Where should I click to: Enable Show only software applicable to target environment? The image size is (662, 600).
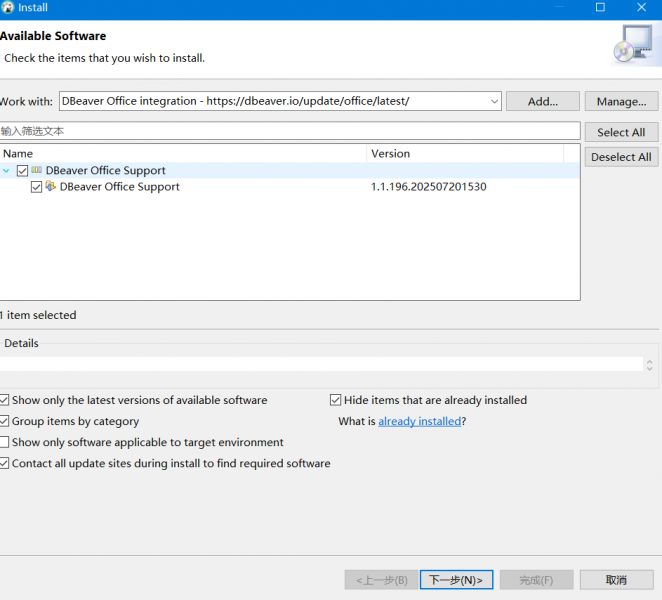point(5,443)
